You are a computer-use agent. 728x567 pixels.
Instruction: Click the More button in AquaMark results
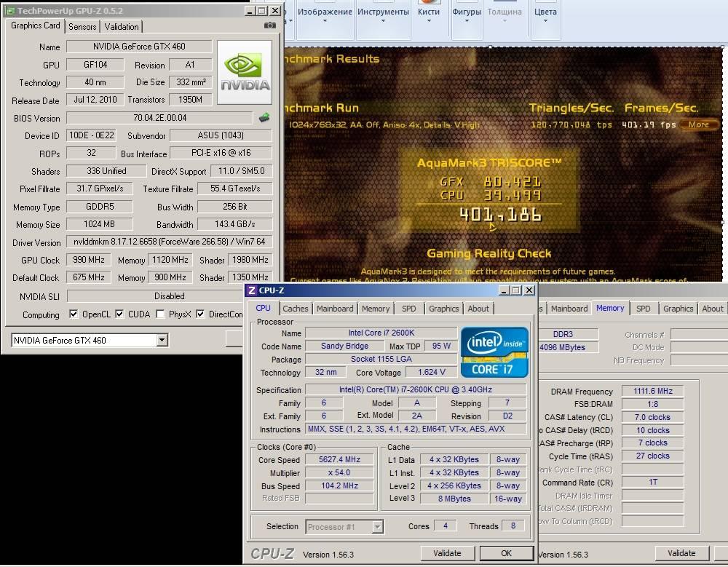[x=698, y=124]
